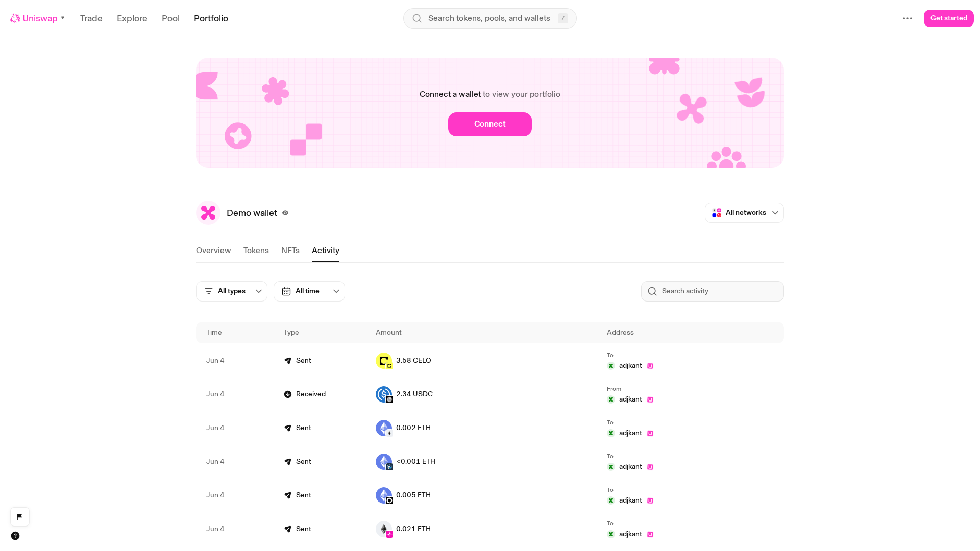Click the flag feedback button
Image resolution: width=980 pixels, height=551 pixels.
(x=20, y=517)
